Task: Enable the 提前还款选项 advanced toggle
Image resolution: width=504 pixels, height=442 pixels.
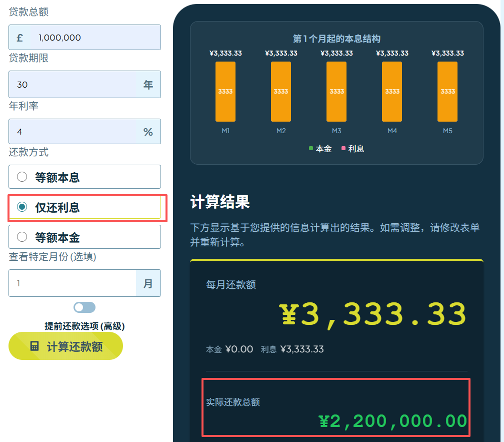Action: pyautogui.click(x=84, y=307)
